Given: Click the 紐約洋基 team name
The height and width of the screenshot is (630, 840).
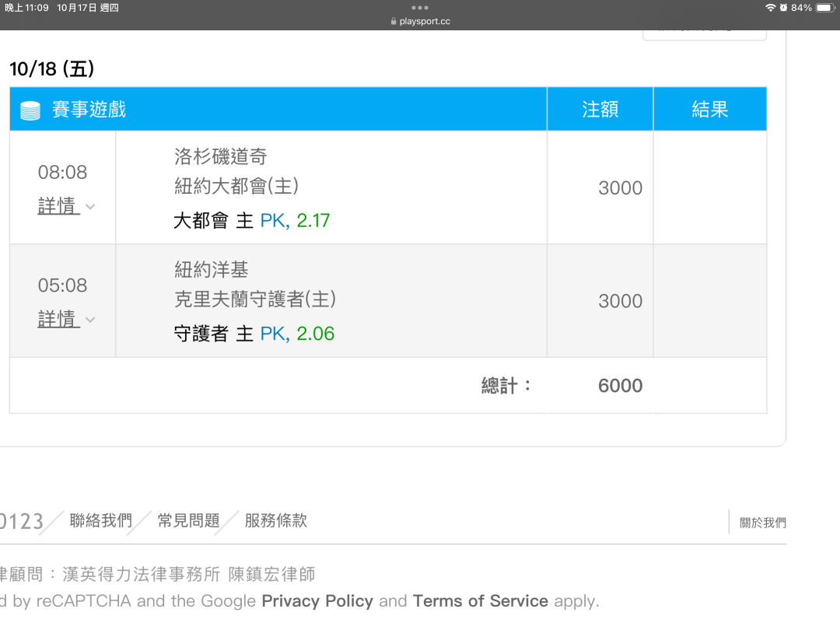Looking at the screenshot, I should click(x=211, y=270).
